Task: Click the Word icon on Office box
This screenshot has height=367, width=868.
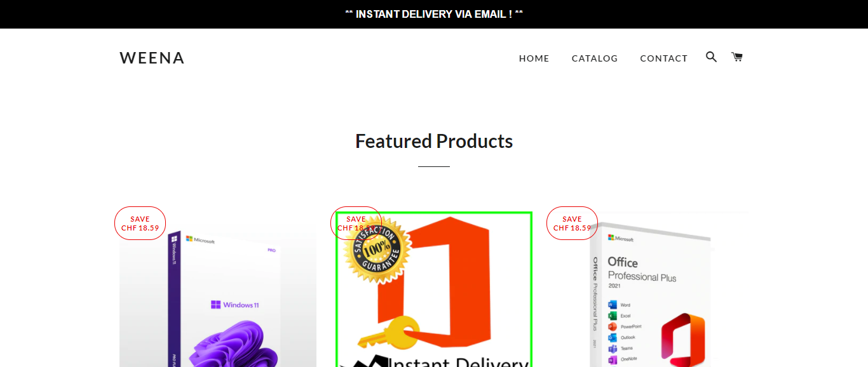Action: point(613,305)
